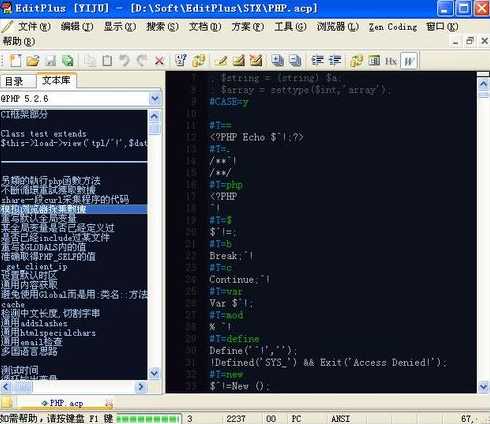Toggle the column marker icon beside Hx
Screen dimensions: 490x424
(374, 60)
